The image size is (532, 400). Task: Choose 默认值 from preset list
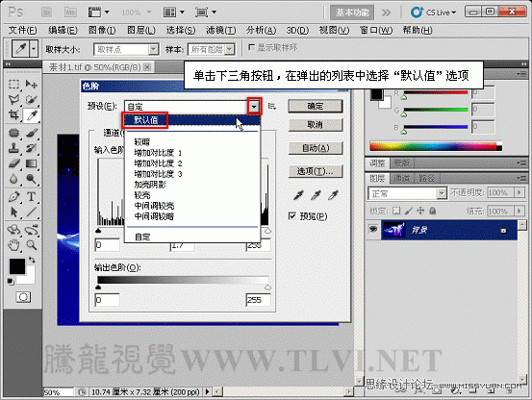point(192,120)
